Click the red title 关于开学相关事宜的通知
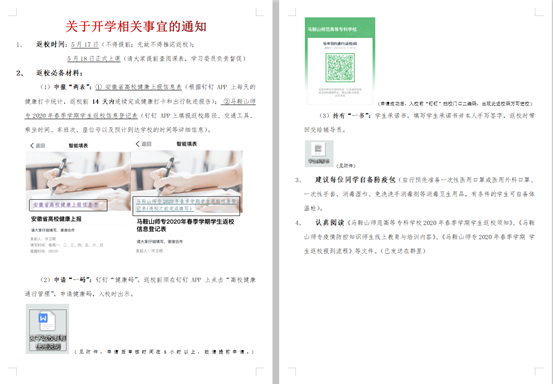 point(136,26)
